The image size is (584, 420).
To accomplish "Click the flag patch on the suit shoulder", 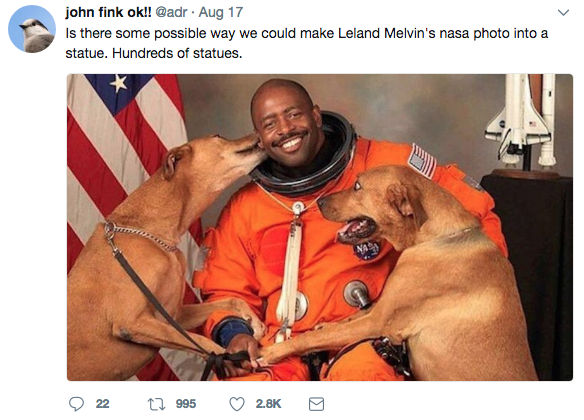I will point(422,162).
